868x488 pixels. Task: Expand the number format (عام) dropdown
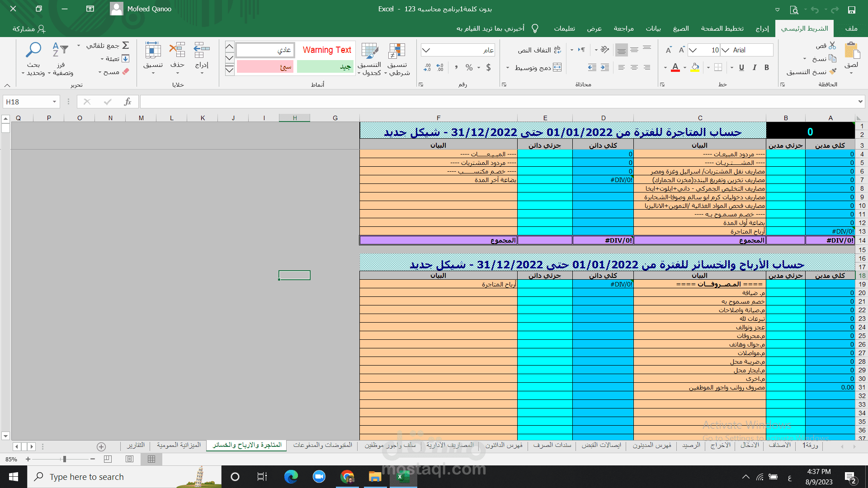click(x=426, y=50)
